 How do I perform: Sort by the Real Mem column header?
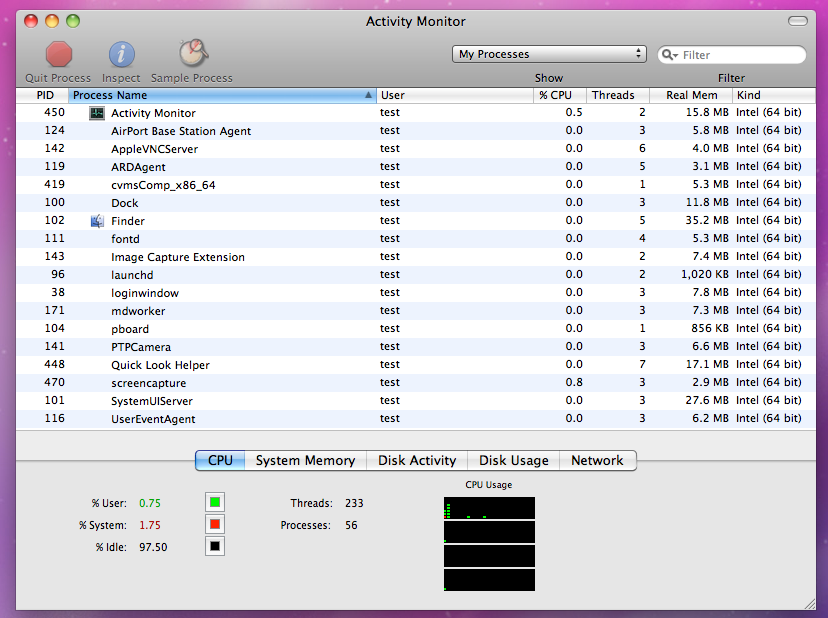pos(691,95)
